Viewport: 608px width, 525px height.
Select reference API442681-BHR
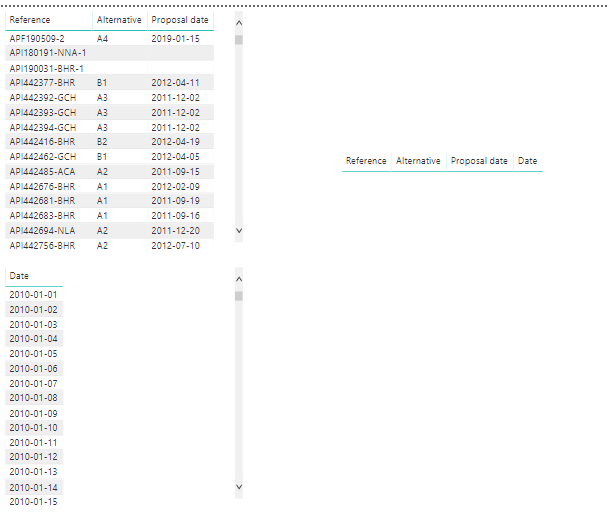click(x=42, y=200)
